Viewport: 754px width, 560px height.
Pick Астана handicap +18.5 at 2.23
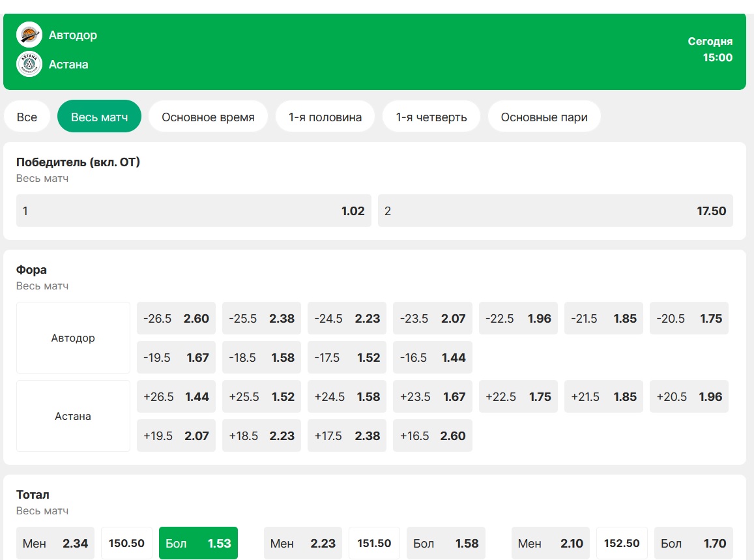point(261,435)
